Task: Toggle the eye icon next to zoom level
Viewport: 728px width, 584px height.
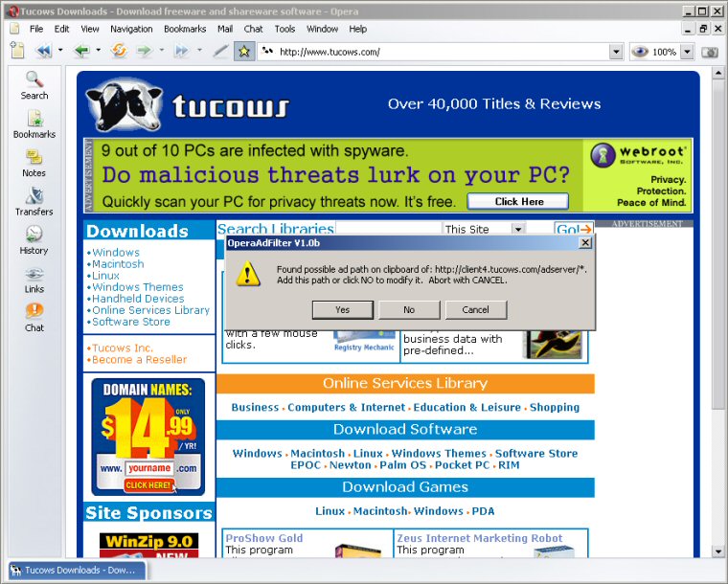Action: (x=640, y=52)
